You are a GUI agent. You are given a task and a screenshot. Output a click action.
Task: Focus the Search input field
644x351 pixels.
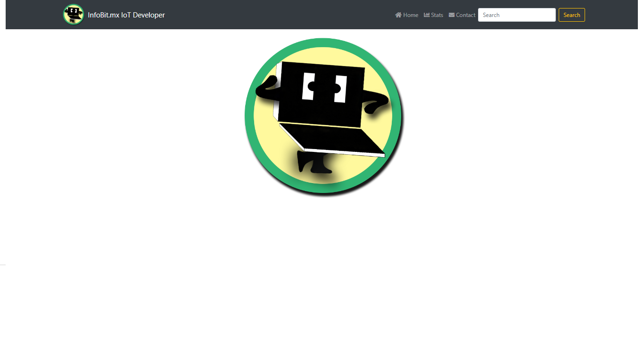tap(517, 15)
